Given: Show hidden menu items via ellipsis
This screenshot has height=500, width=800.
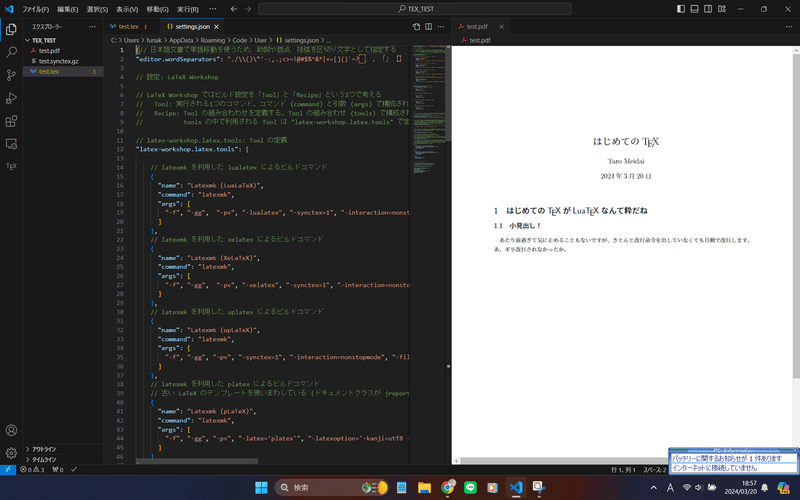Looking at the screenshot, I should [x=213, y=9].
